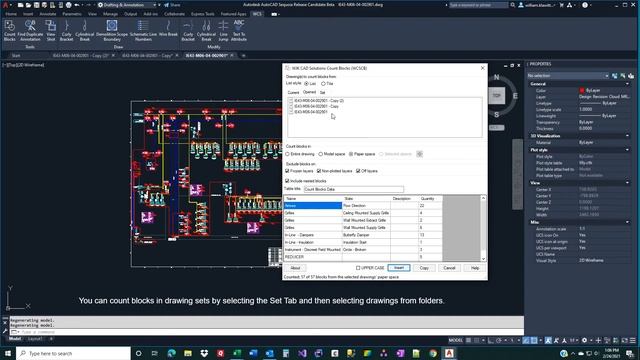This screenshot has height=360, width=640.
Task: Open Workspace Switching gear in status bar
Action: 584,340
